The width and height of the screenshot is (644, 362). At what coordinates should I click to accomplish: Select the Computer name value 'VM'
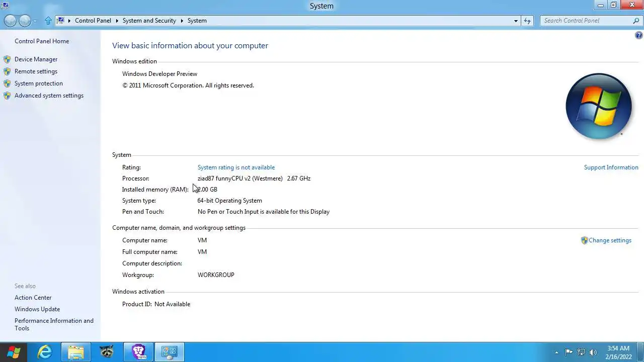pyautogui.click(x=202, y=240)
